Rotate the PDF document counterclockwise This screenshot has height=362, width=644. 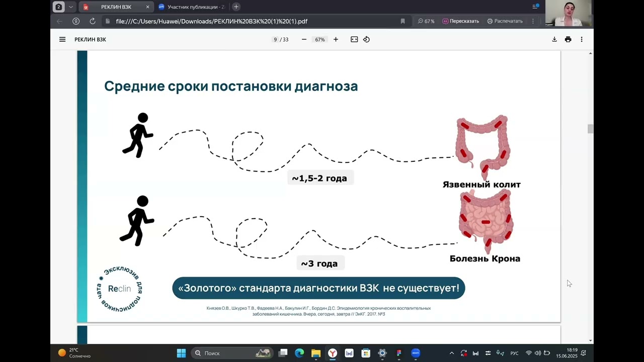[x=366, y=39]
